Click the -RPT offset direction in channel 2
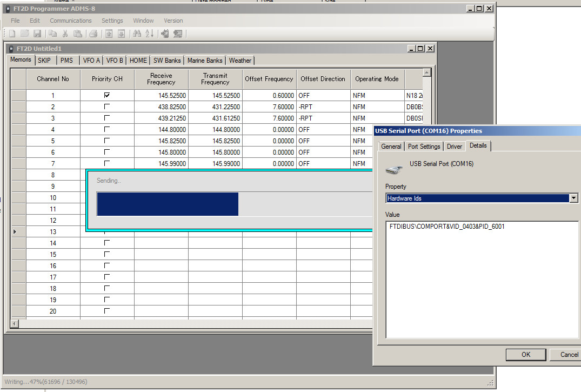This screenshot has height=392, width=581. point(323,107)
